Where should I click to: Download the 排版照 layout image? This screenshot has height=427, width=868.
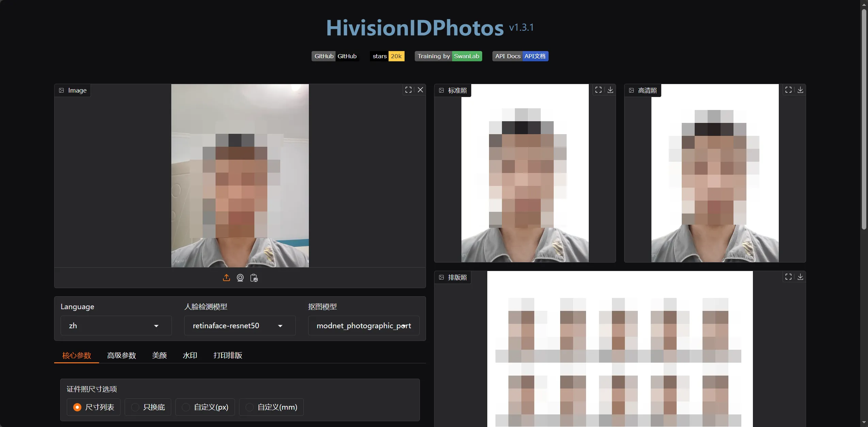(800, 277)
